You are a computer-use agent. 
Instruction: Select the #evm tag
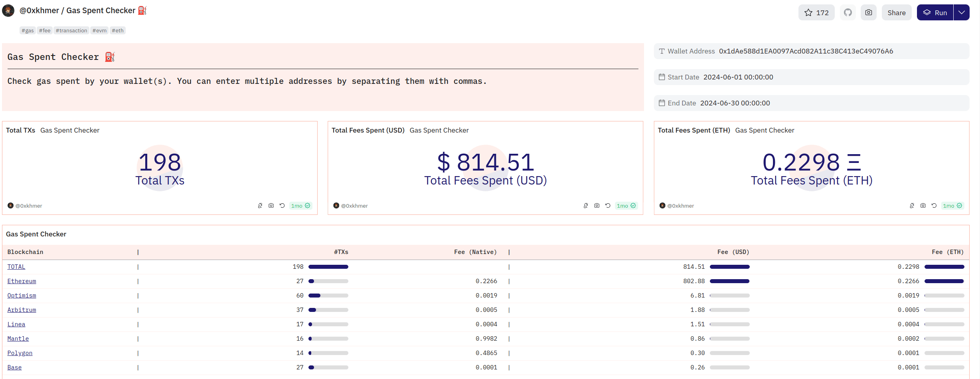point(99,30)
